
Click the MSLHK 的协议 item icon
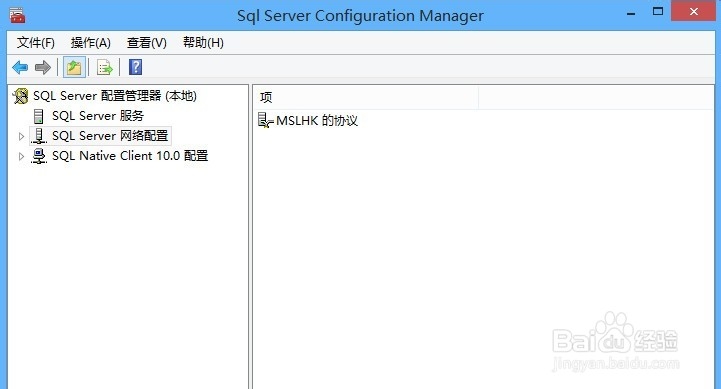tap(265, 120)
